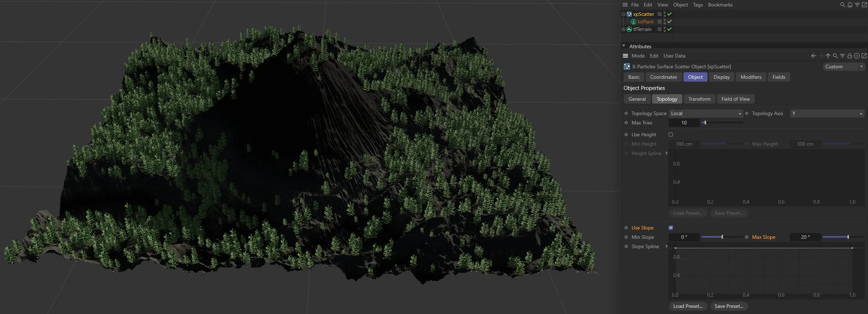Toggle xpScatter enabled green checkmark
The width and height of the screenshot is (868, 314).
click(x=669, y=14)
